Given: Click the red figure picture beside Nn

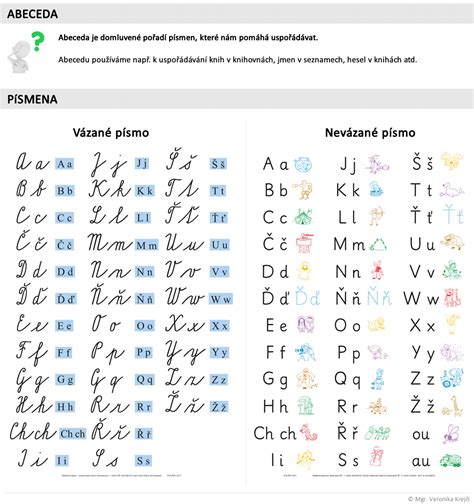Looking at the screenshot, I should [377, 270].
